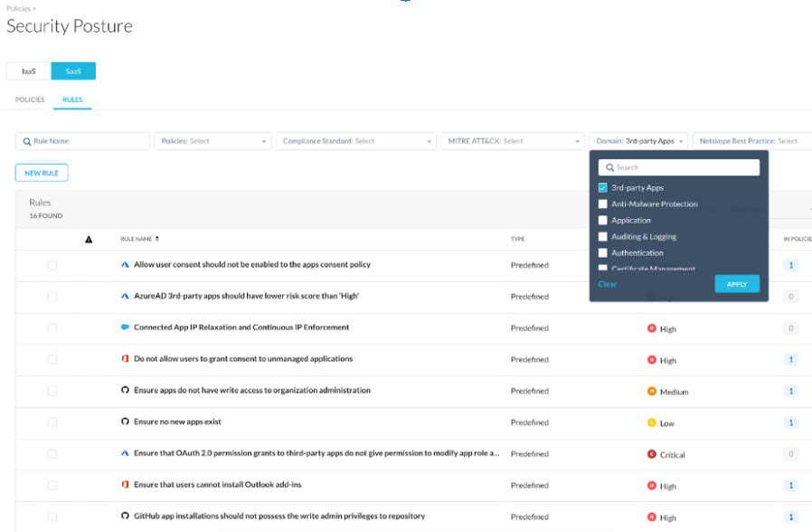This screenshot has width=812, height=532.
Task: Click the NEW RULE button
Action: tap(41, 172)
